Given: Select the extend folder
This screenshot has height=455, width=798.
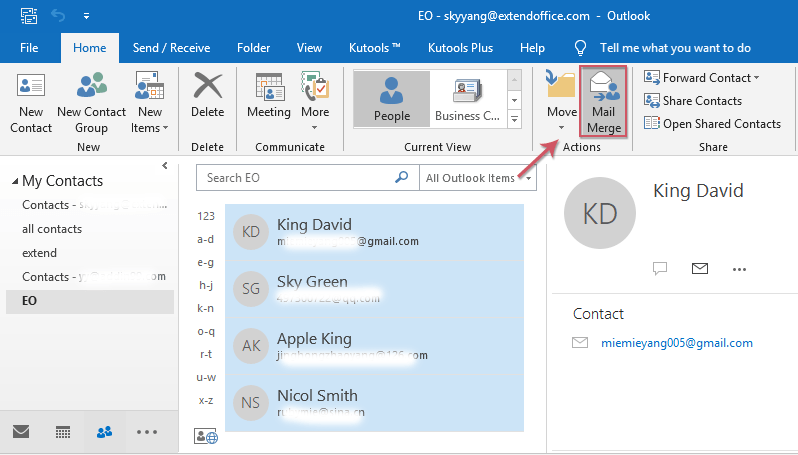Looking at the screenshot, I should coord(39,253).
